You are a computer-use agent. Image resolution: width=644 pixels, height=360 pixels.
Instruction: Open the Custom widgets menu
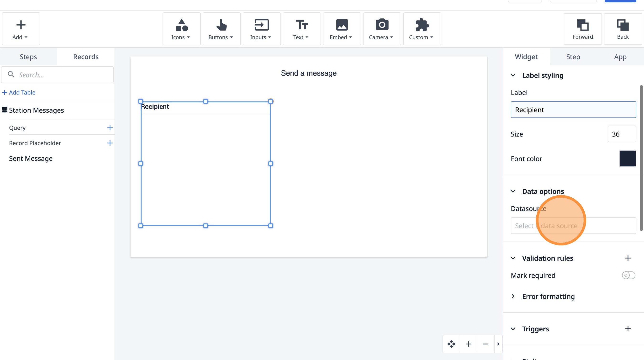[x=422, y=29]
